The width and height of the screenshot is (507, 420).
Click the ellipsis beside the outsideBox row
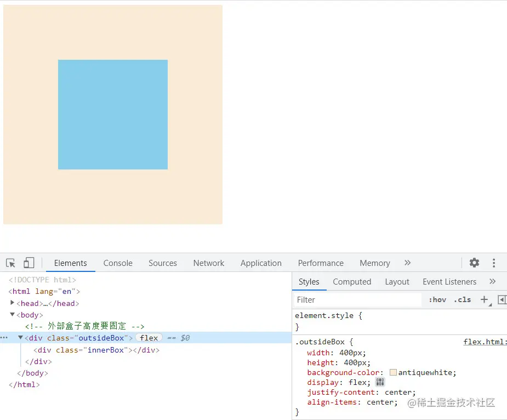point(4,338)
